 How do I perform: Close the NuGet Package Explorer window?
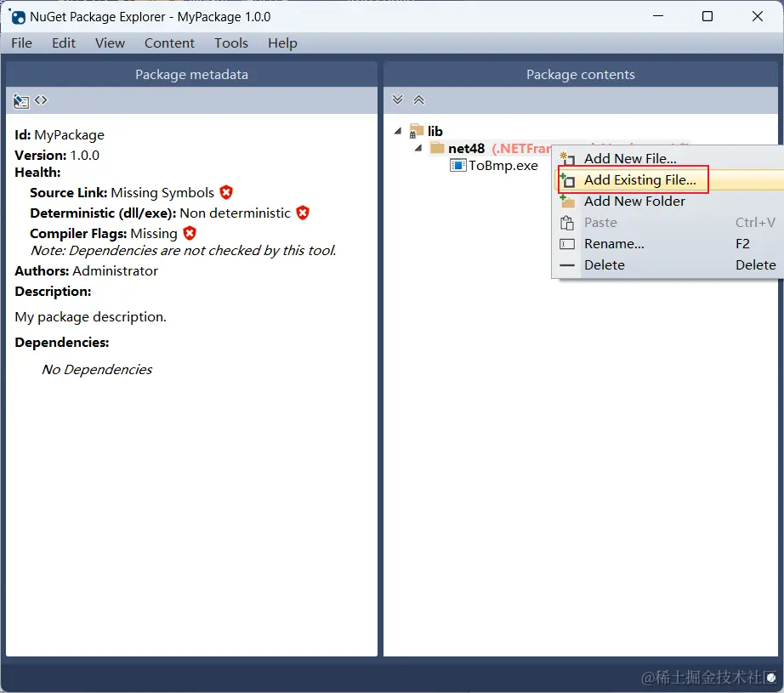757,16
